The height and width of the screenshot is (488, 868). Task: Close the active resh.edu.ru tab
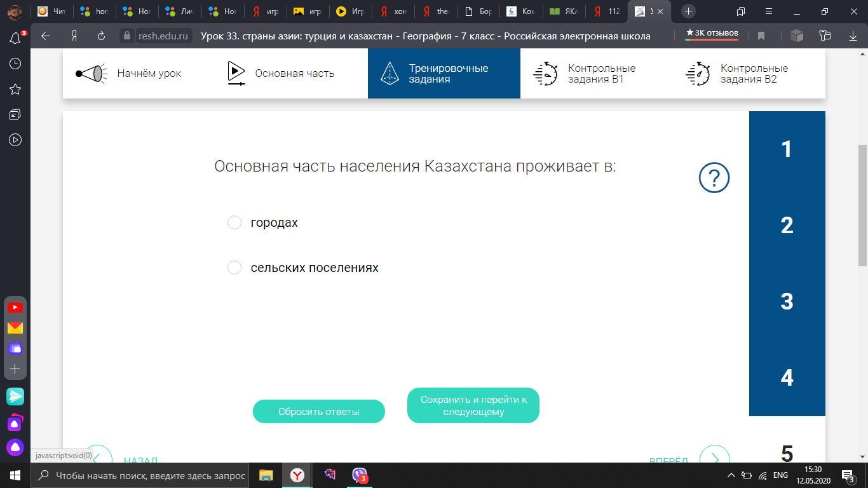tap(660, 11)
